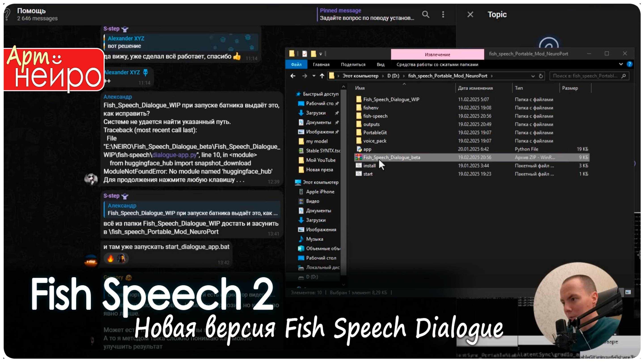
Task: Expand the address bar history dropdown
Action: point(533,76)
